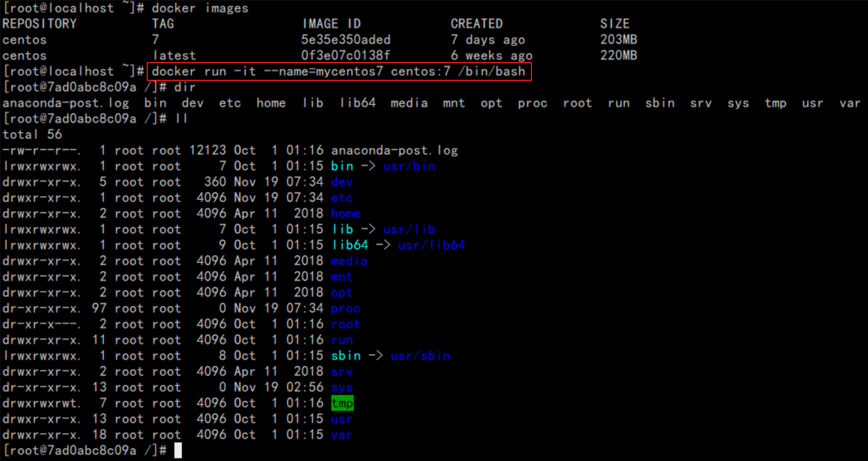Click the blue 'media' directory in listing
The width and height of the screenshot is (868, 461).
(350, 261)
